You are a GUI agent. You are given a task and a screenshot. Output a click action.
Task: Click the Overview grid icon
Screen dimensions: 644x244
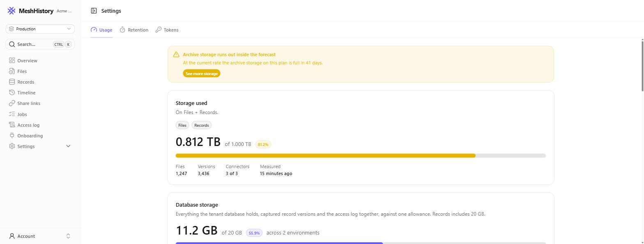(12, 61)
